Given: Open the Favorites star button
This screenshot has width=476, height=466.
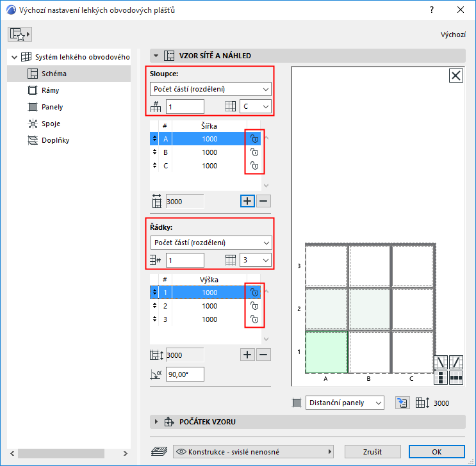Looking at the screenshot, I should pos(20,35).
